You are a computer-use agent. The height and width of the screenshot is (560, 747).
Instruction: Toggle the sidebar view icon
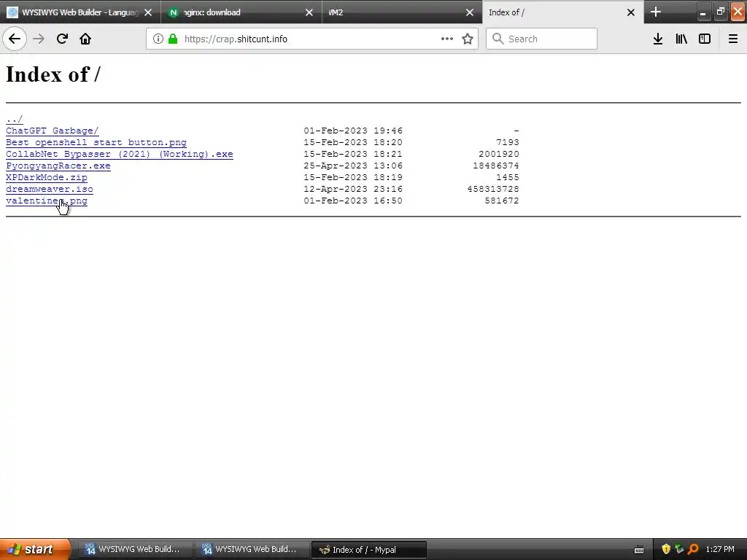tap(705, 39)
